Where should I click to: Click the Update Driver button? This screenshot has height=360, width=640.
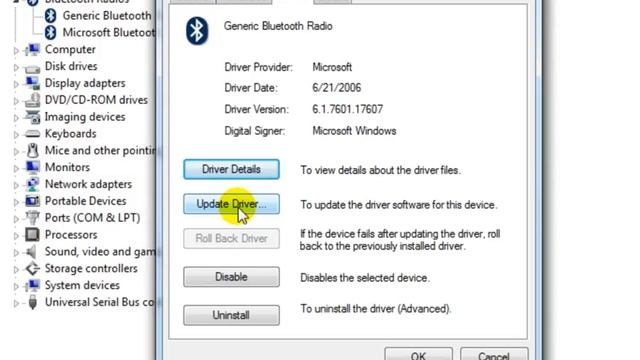[231, 204]
